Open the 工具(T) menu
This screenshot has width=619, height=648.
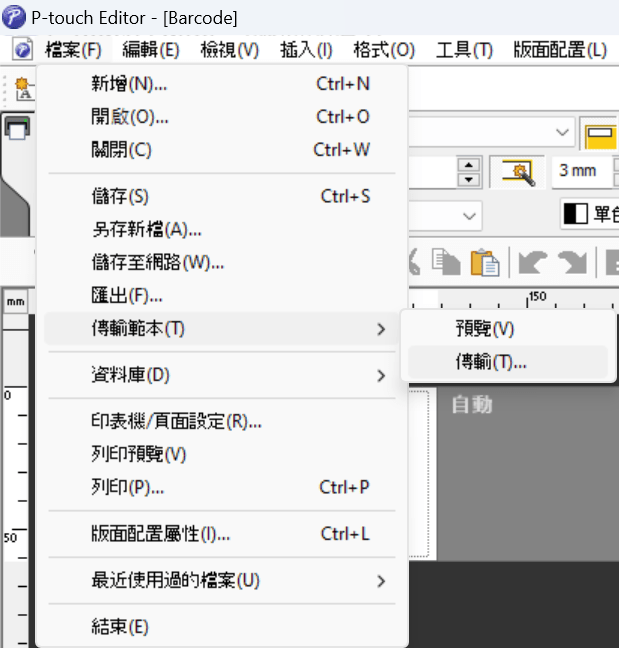(x=464, y=50)
